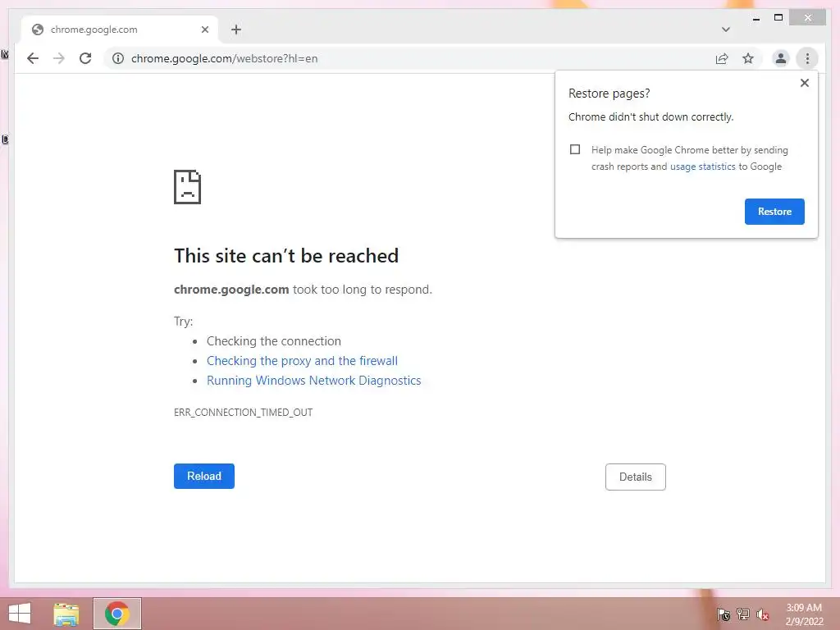Screen dimensions: 840x630
Task: Click the 'This site can't be reached' heading
Action: tap(286, 256)
